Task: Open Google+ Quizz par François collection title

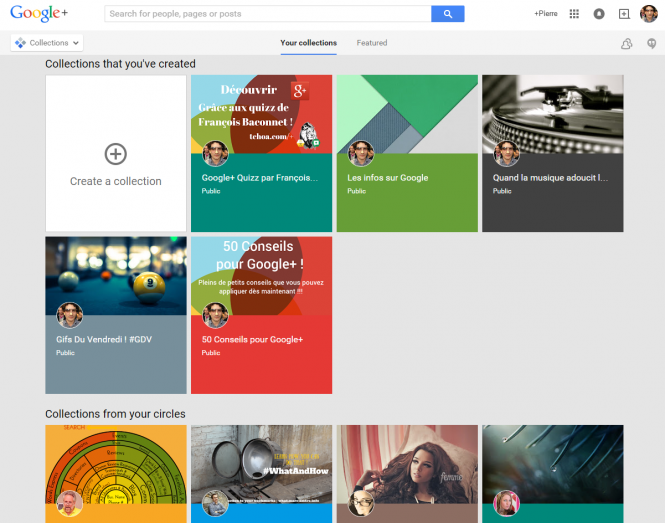Action: coord(260,178)
